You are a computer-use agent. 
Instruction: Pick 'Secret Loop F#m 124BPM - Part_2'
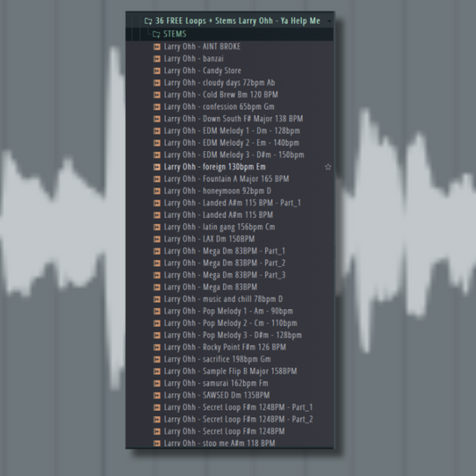[x=238, y=420]
